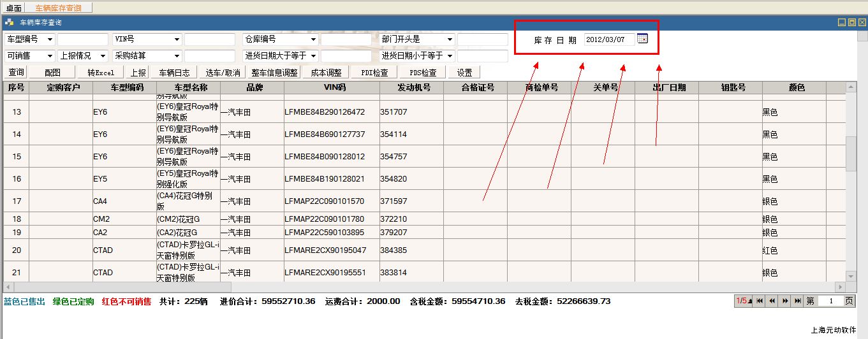This screenshot has height=339, width=868.
Task: Click the 设置 button
Action: pos(464,73)
